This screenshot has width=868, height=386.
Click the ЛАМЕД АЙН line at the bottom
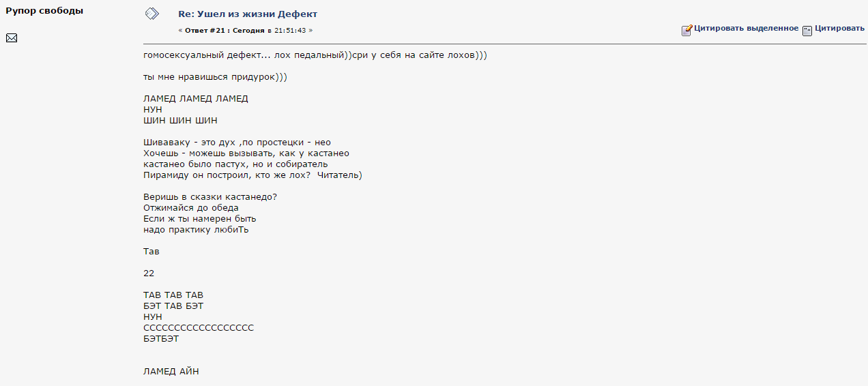coord(171,372)
